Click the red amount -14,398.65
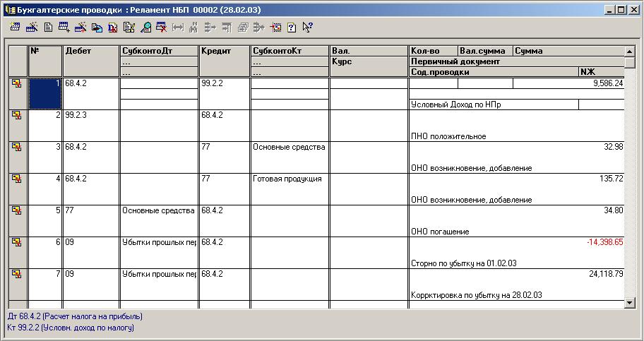Image resolution: width=644 pixels, height=341 pixels. click(x=604, y=242)
